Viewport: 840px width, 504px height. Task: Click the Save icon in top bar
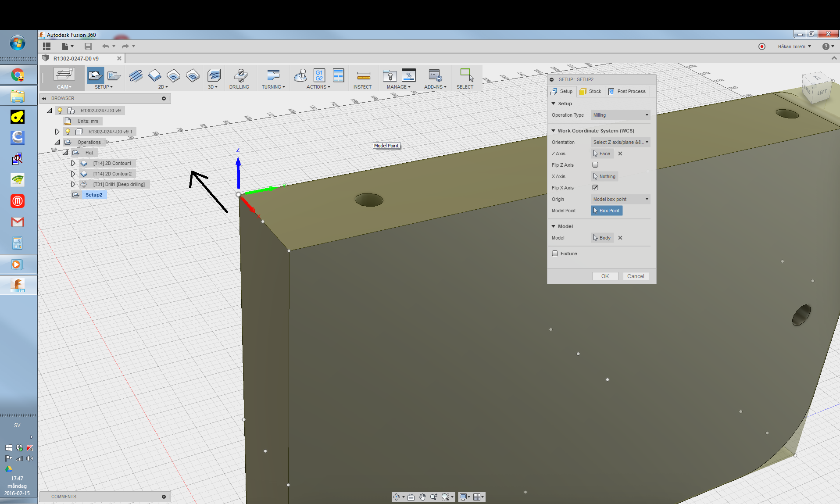pyautogui.click(x=88, y=46)
